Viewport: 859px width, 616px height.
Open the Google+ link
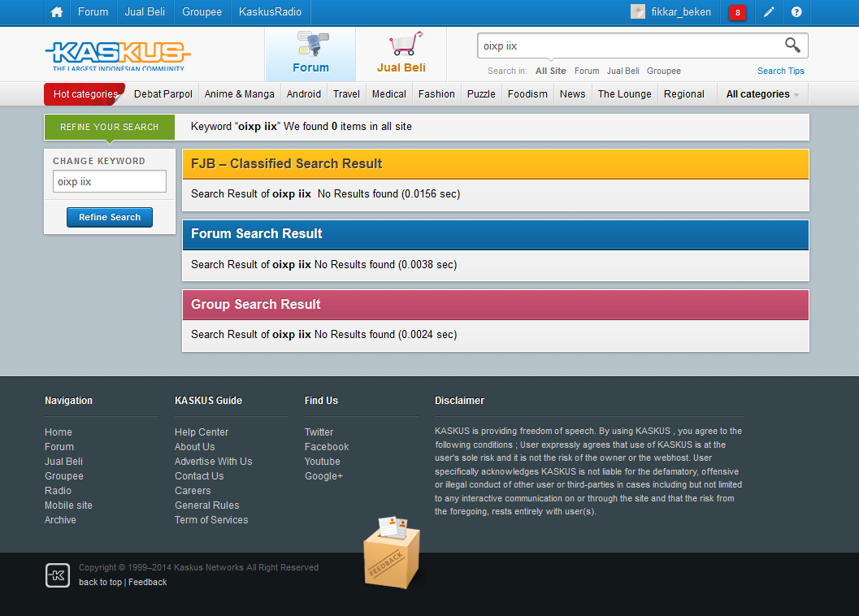323,476
